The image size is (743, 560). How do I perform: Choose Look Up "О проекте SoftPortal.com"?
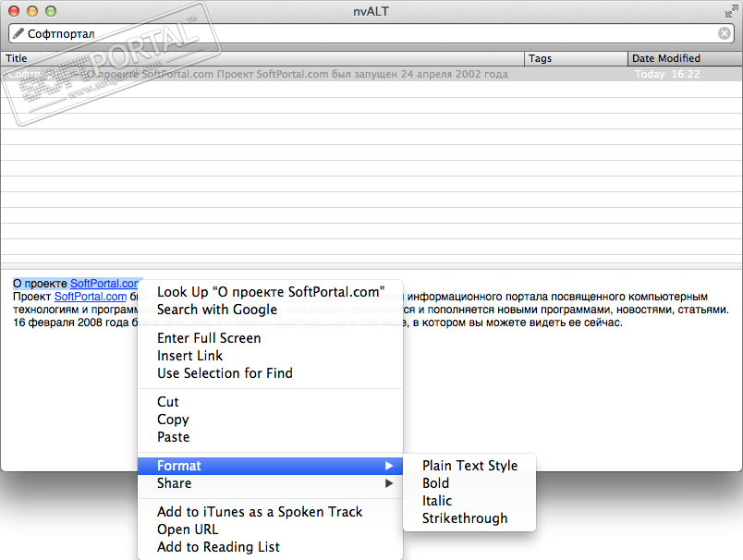point(271,292)
